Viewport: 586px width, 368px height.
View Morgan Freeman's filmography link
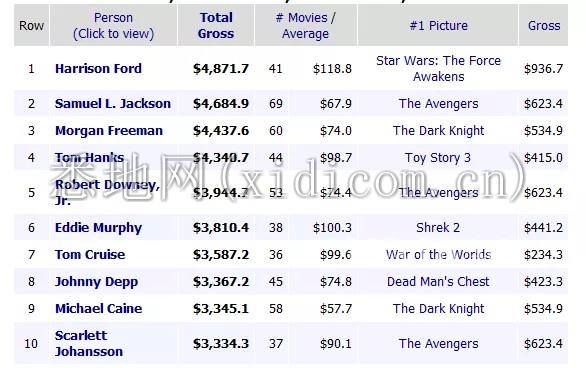click(109, 131)
